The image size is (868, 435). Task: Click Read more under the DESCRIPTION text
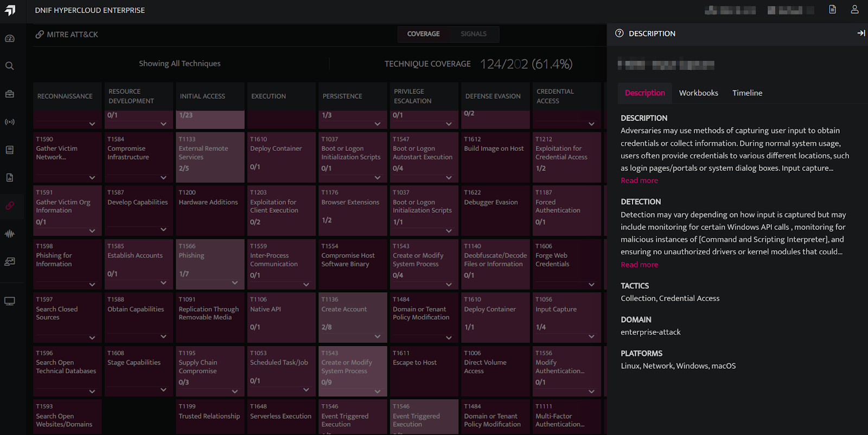coord(639,181)
